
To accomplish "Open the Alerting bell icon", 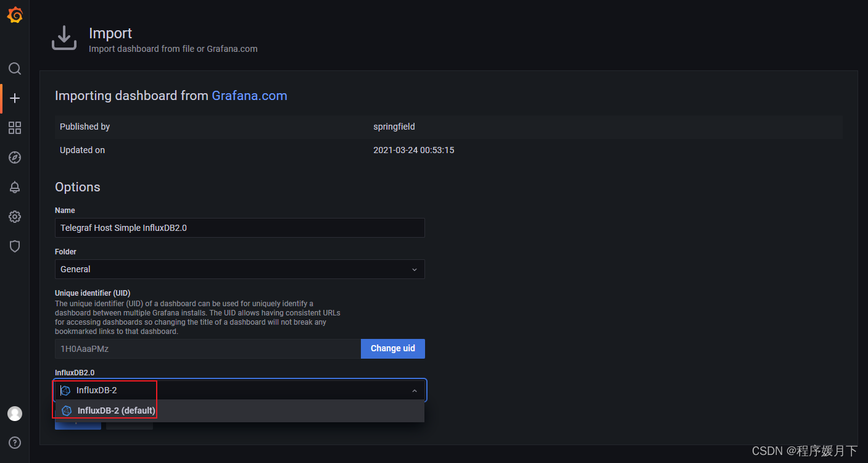I will [15, 187].
